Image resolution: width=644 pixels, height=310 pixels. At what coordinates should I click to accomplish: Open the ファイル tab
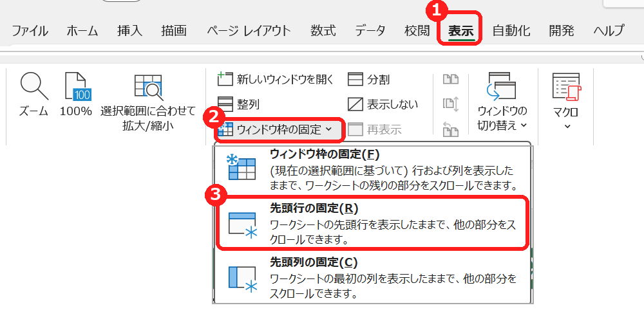point(30,31)
